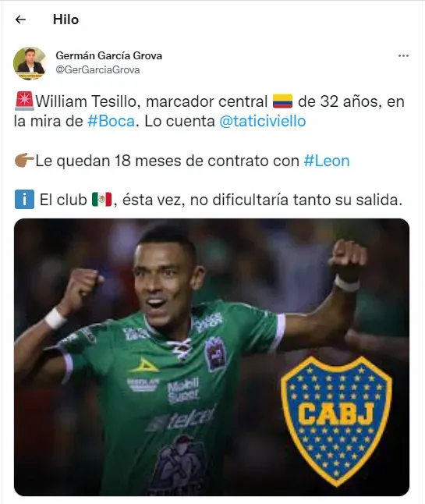This screenshot has width=425, height=504.
Task: Click the tweet text about William Tesillo
Action: coord(209,112)
